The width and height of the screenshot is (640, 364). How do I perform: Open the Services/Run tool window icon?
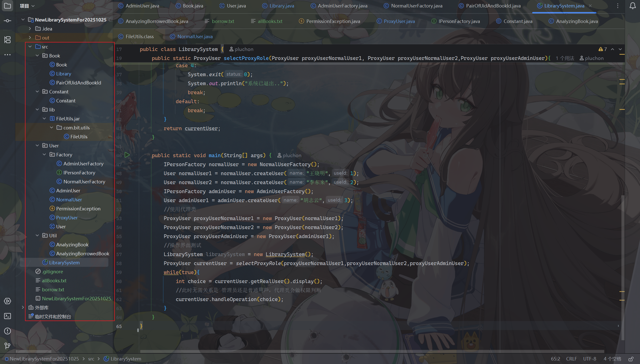[7, 301]
